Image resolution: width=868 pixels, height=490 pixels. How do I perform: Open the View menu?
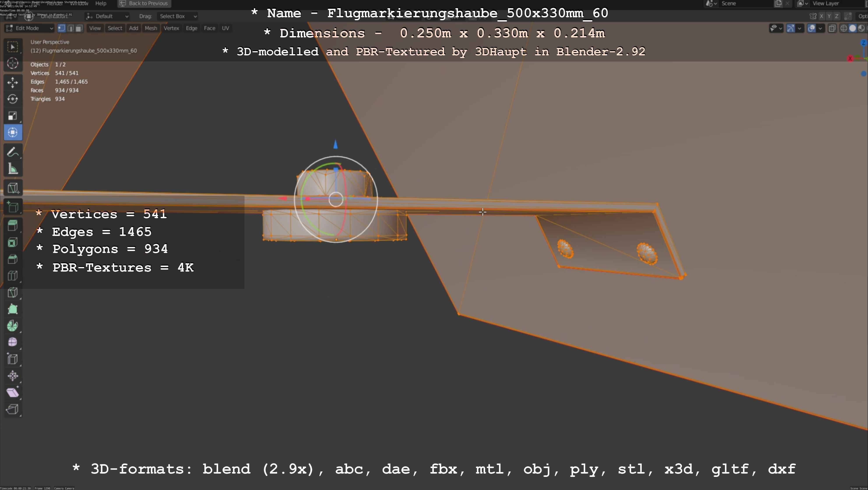(x=95, y=28)
